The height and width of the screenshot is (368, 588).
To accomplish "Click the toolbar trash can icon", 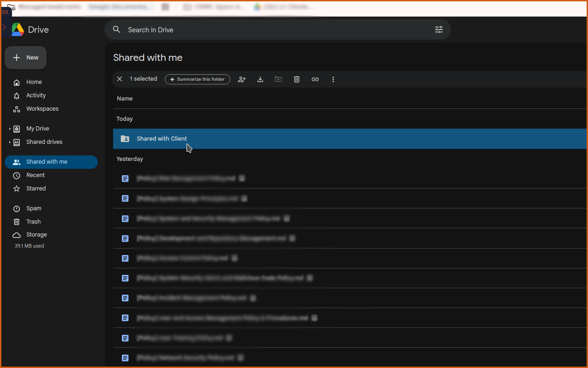I will 297,79.
